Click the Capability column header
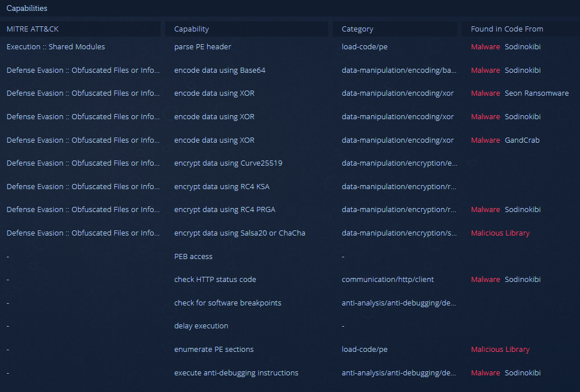Image resolution: width=580 pixels, height=392 pixels. [192, 29]
